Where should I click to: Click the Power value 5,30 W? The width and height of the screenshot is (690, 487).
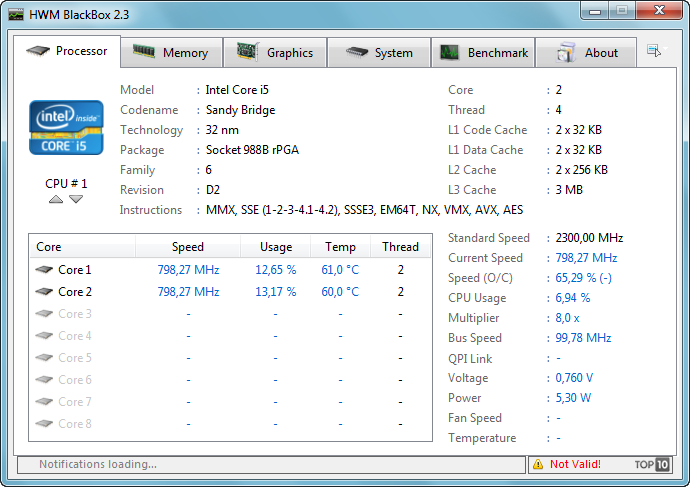[573, 398]
